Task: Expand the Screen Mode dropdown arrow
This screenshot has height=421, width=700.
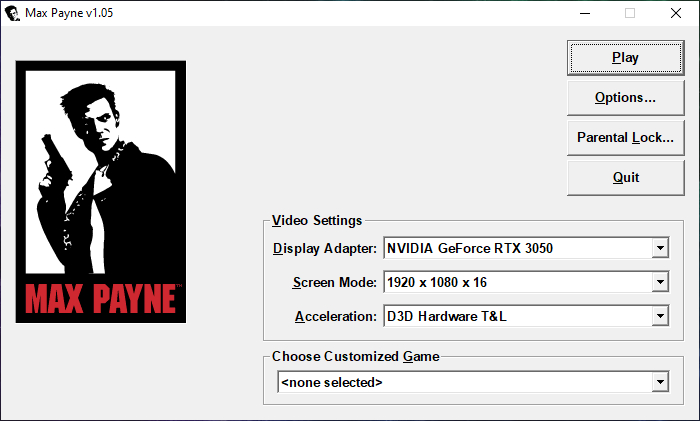Action: 659,283
